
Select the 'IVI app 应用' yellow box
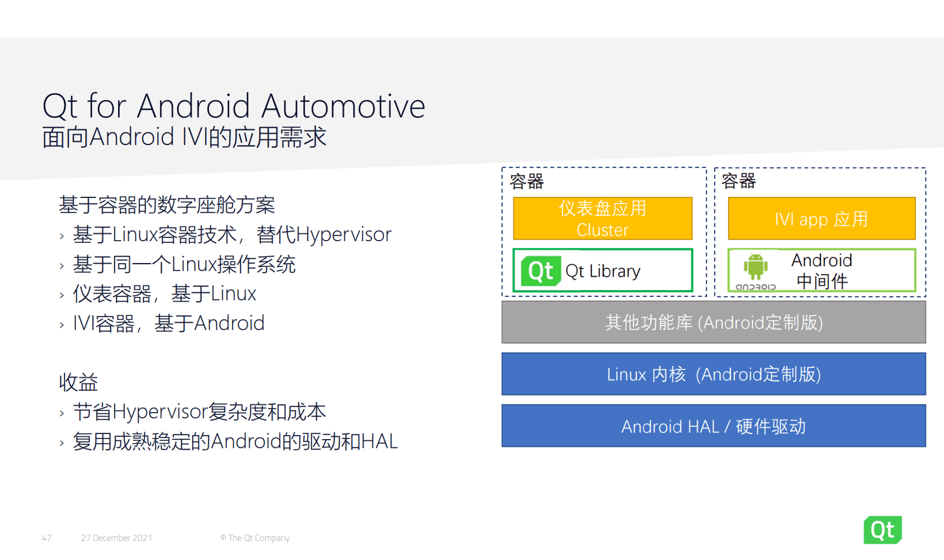(x=821, y=219)
